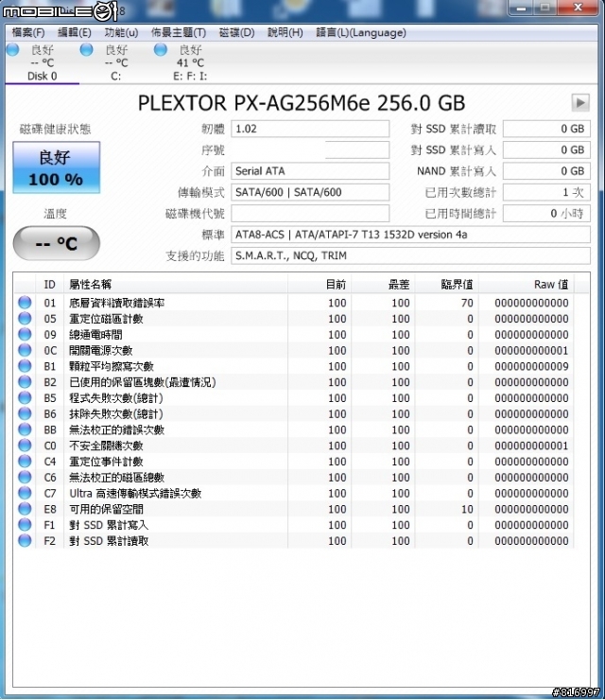Select the 可用的保留空間 attribute name
The width and height of the screenshot is (605, 700).
tap(106, 509)
